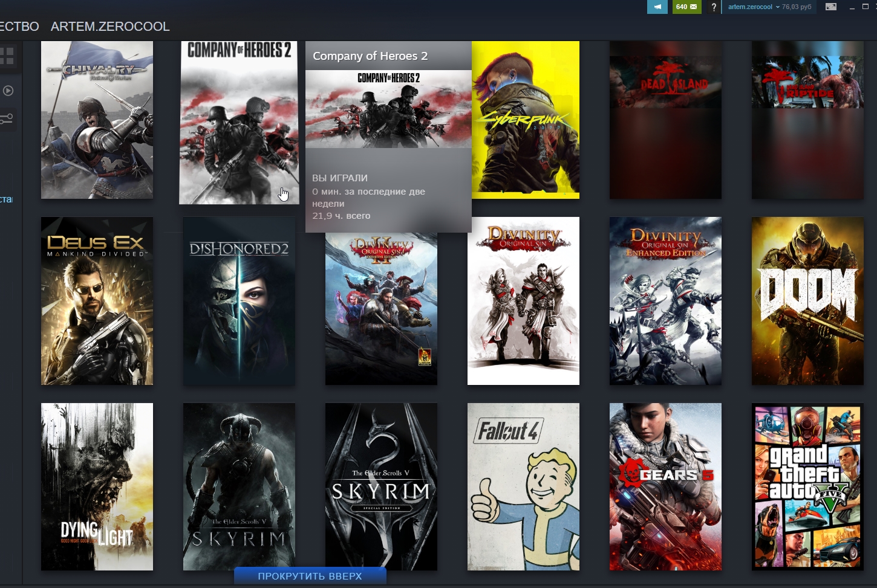The image size is (877, 588).
Task: Click the question mark help icon
Action: (x=714, y=7)
